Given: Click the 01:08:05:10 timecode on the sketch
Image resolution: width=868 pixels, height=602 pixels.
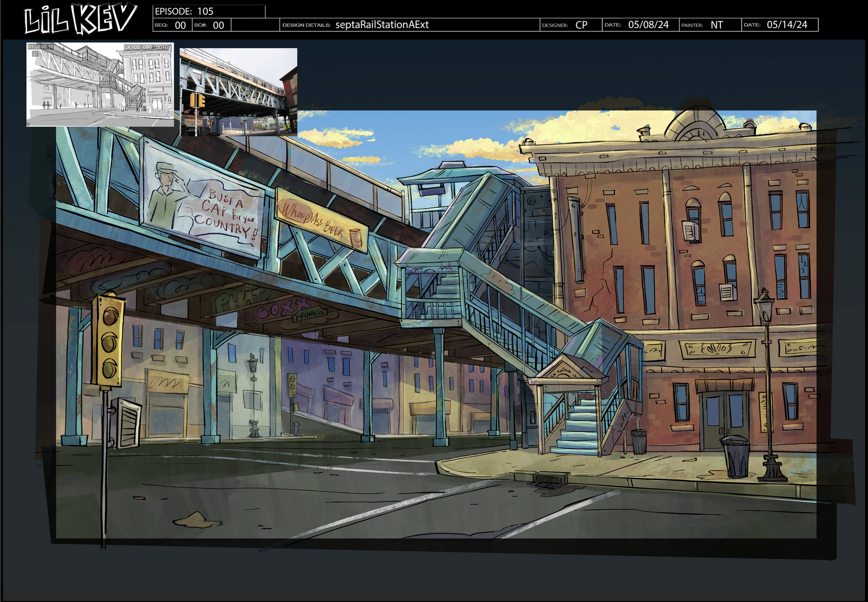Looking at the screenshot, I should pyautogui.click(x=41, y=46).
